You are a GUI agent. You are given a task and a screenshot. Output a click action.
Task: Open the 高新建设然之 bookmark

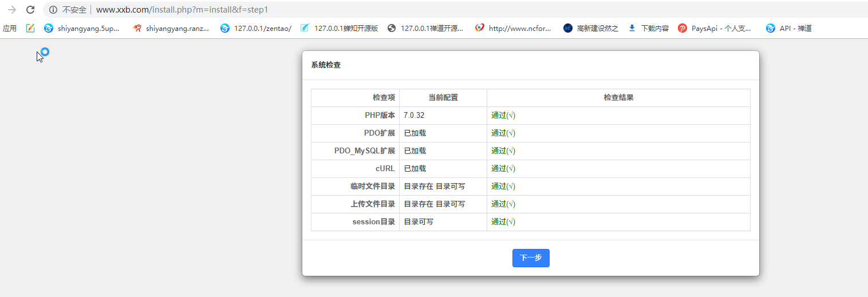click(x=591, y=28)
